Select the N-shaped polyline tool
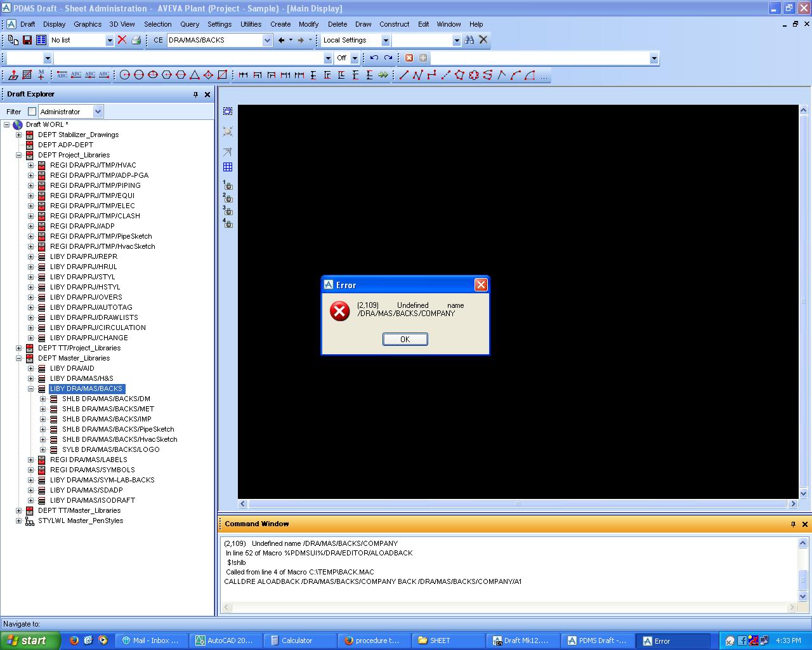 (417, 75)
